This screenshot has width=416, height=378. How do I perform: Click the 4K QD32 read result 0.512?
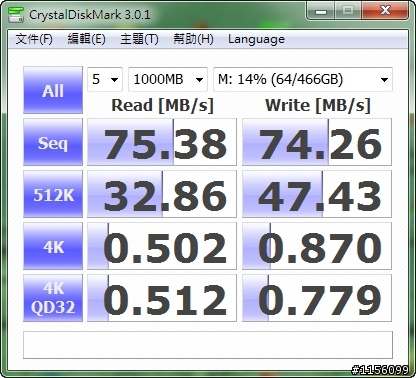coord(162,298)
